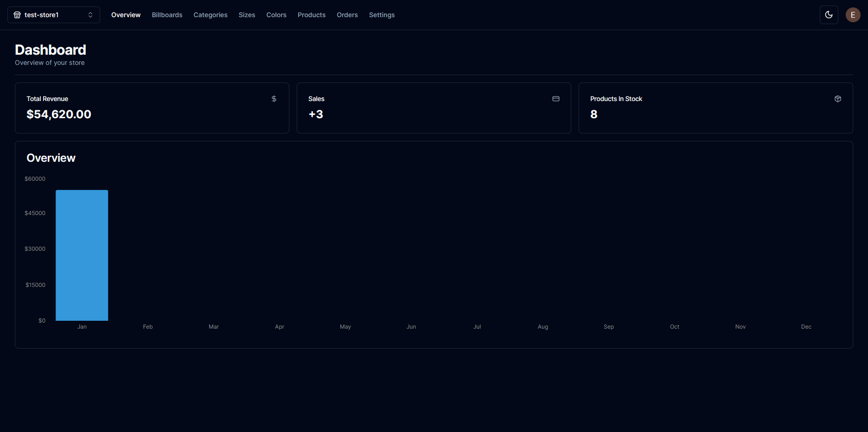Click the Sales card showing +3
This screenshot has width=868, height=432.
coord(434,108)
